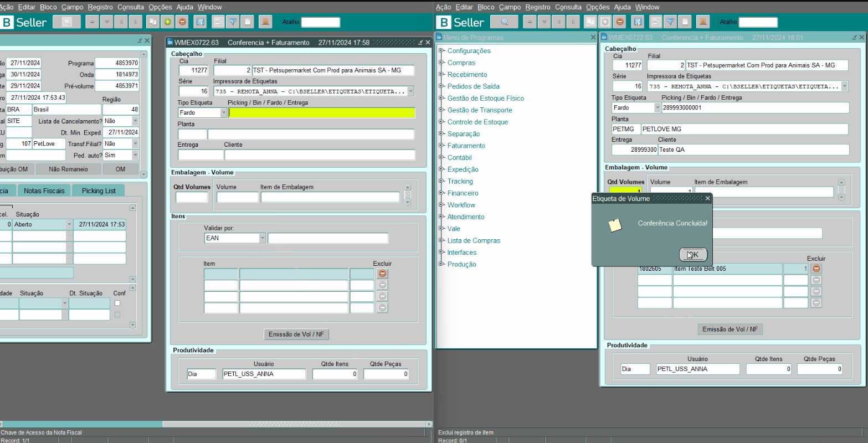The image size is (868, 443).
Task: Click the yellow Picking / Bin / Fardo / Entrega field
Action: [x=321, y=113]
